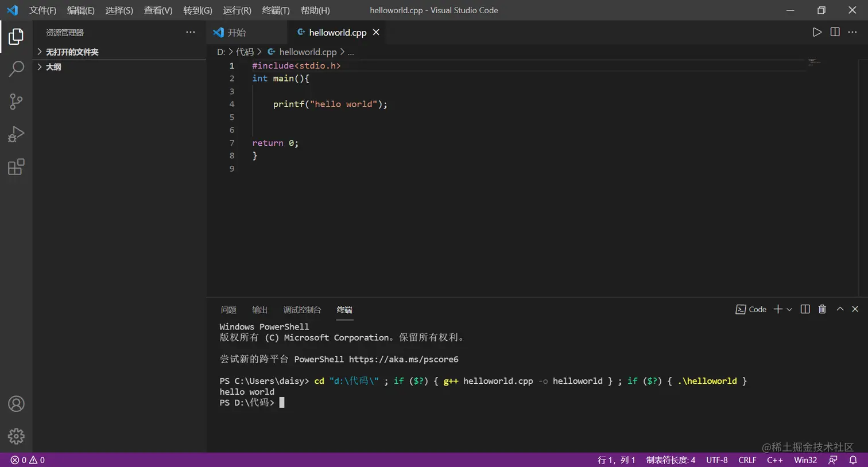Kill the terminal with the trash icon
The height and width of the screenshot is (467, 868).
click(x=821, y=309)
